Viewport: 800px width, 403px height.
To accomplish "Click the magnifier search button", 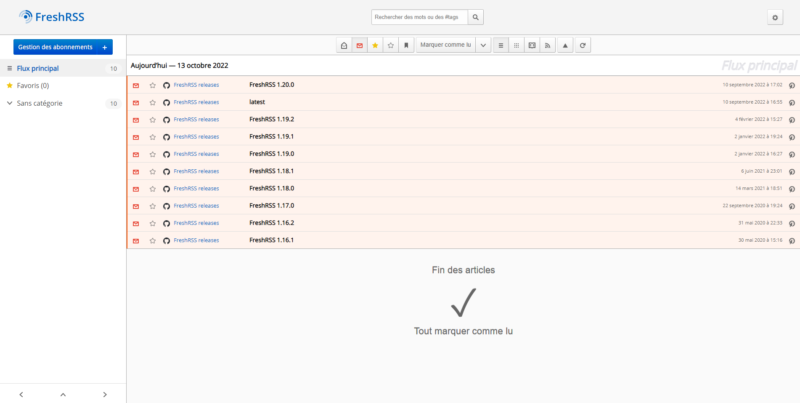I will click(x=476, y=17).
